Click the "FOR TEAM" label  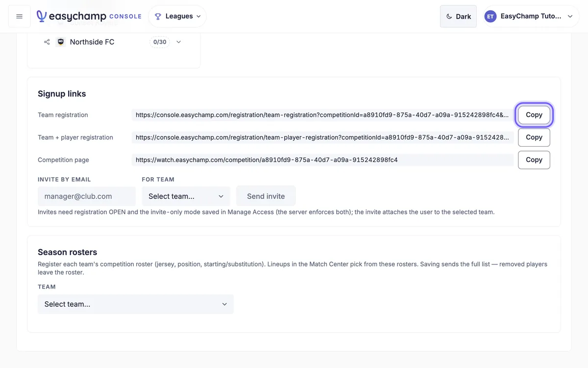[158, 180]
